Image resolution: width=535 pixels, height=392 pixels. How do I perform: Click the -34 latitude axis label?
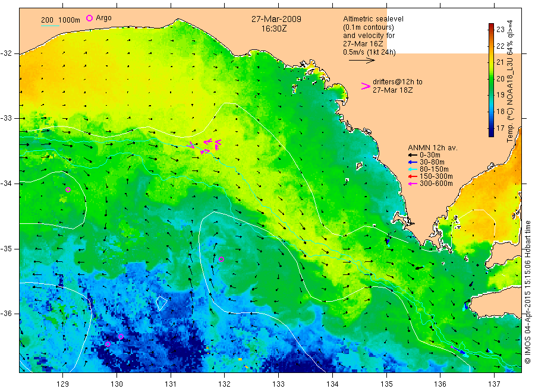[x=6, y=184]
